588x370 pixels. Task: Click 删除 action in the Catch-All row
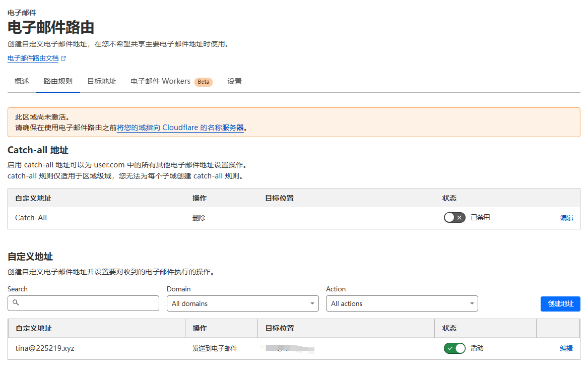(x=199, y=218)
